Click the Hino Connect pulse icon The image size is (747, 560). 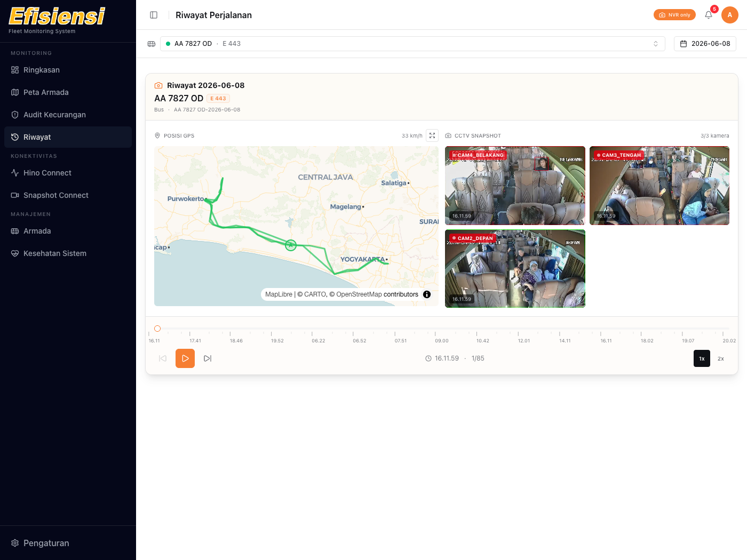click(x=15, y=173)
